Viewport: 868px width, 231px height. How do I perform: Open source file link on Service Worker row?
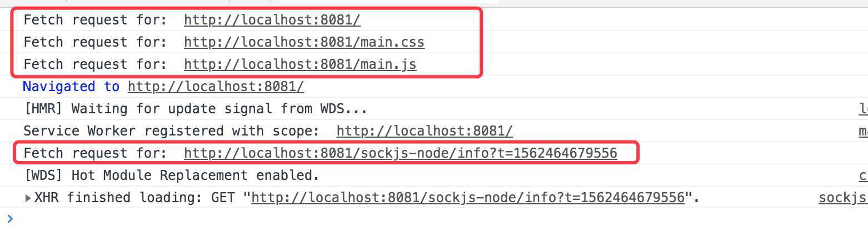(863, 131)
